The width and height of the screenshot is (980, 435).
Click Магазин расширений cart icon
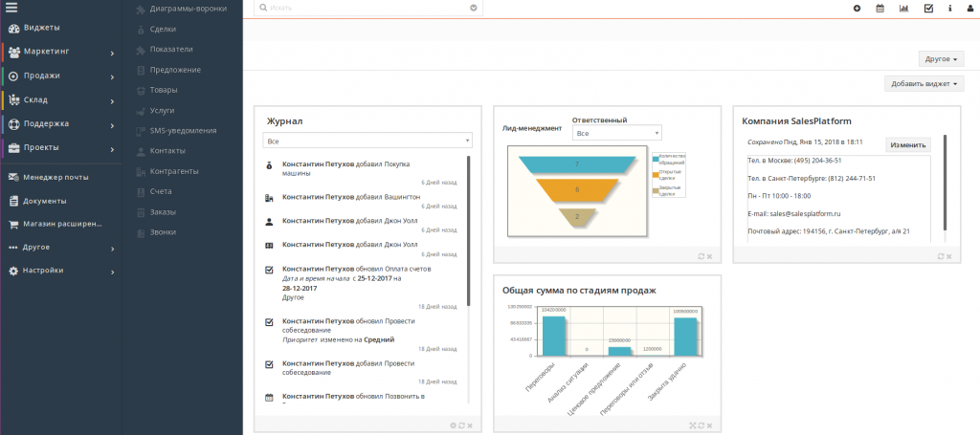pos(13,224)
